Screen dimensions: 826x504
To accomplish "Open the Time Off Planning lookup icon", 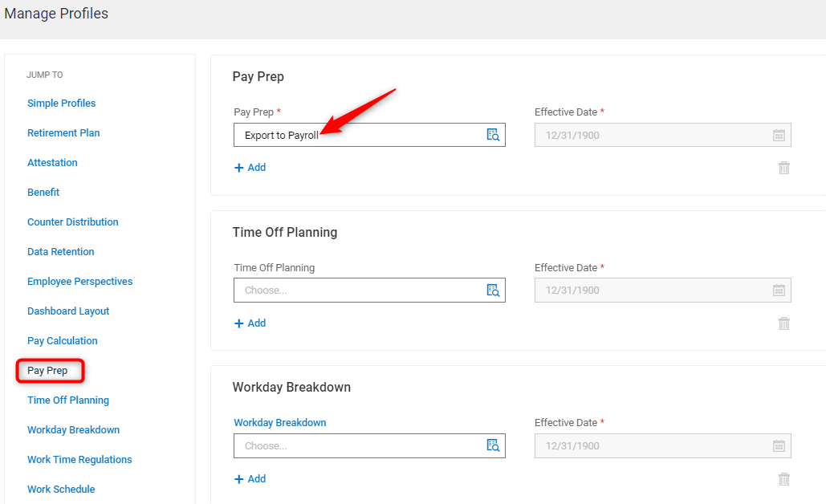I will [x=492, y=290].
